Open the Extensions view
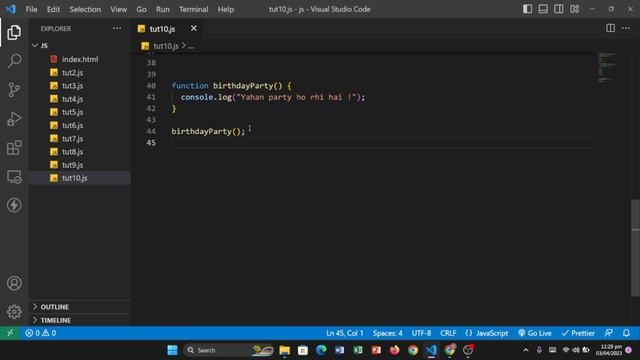640x360 pixels. [x=14, y=148]
